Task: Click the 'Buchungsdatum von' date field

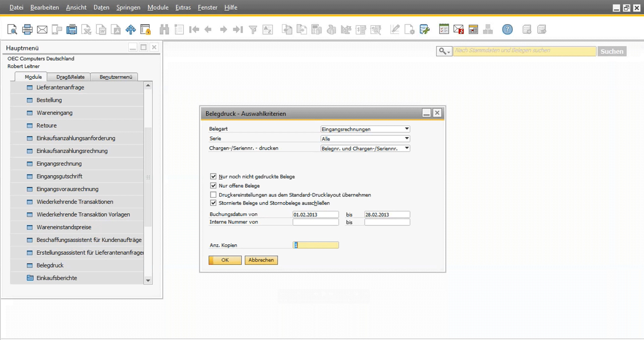Action: coord(316,214)
